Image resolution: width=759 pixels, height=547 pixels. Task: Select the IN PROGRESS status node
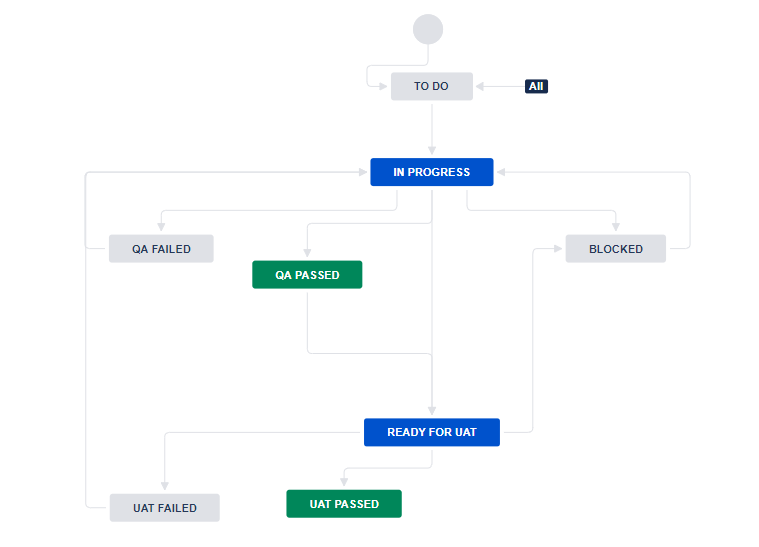[x=432, y=172]
